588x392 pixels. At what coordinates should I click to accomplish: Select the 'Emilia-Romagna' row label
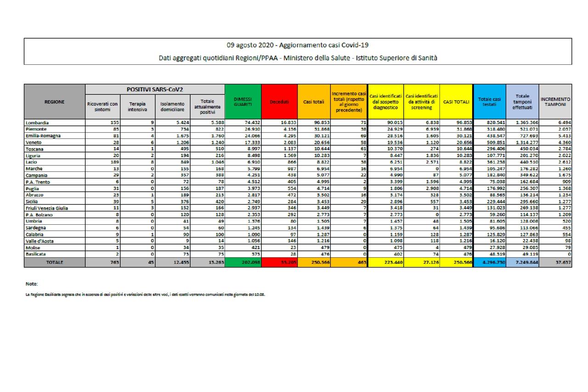click(x=43, y=137)
